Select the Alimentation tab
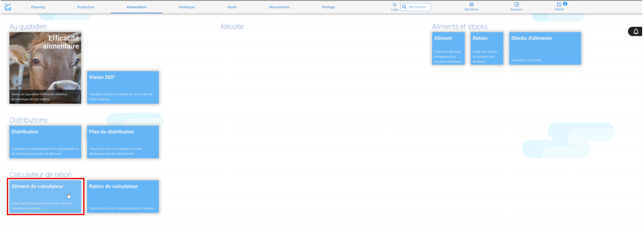644x229 pixels. (136, 7)
